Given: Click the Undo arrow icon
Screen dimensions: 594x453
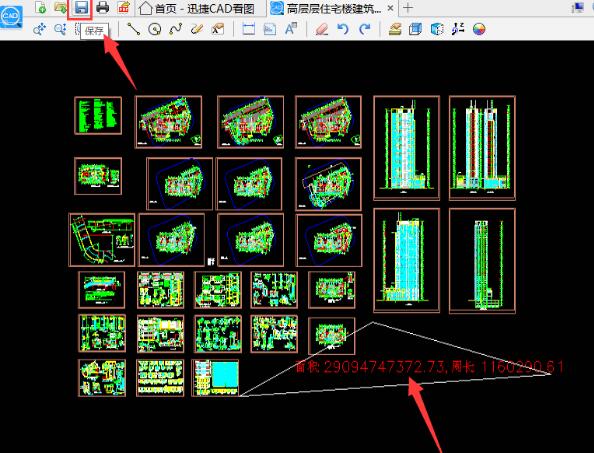Looking at the screenshot, I should tap(343, 29).
